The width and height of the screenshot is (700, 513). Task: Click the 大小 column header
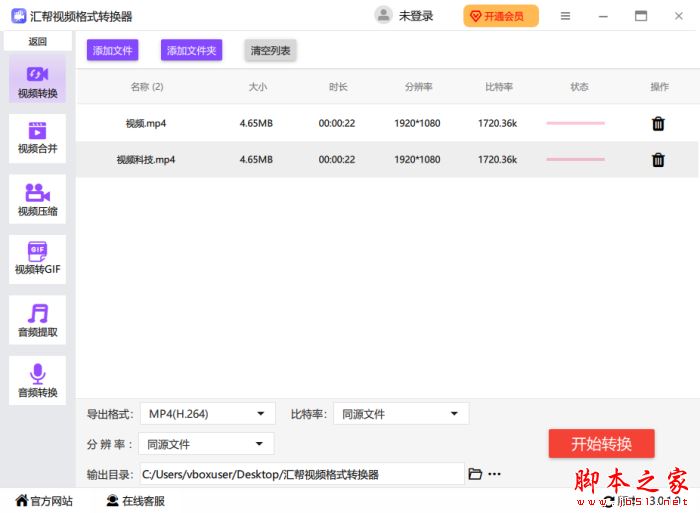click(x=258, y=87)
